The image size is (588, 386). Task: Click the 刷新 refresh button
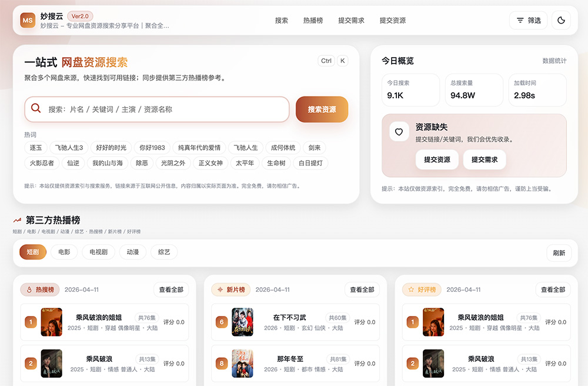(559, 253)
